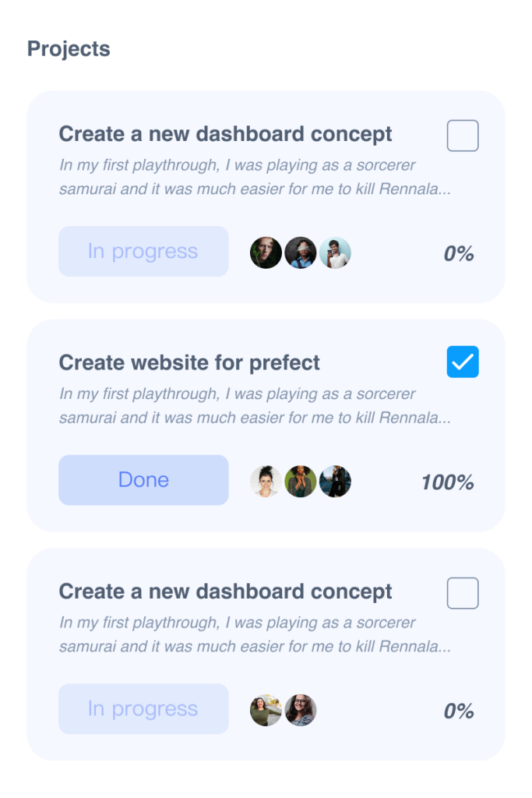Click the first avatar in the bottom project card
The height and width of the screenshot is (798, 532).
(x=266, y=710)
